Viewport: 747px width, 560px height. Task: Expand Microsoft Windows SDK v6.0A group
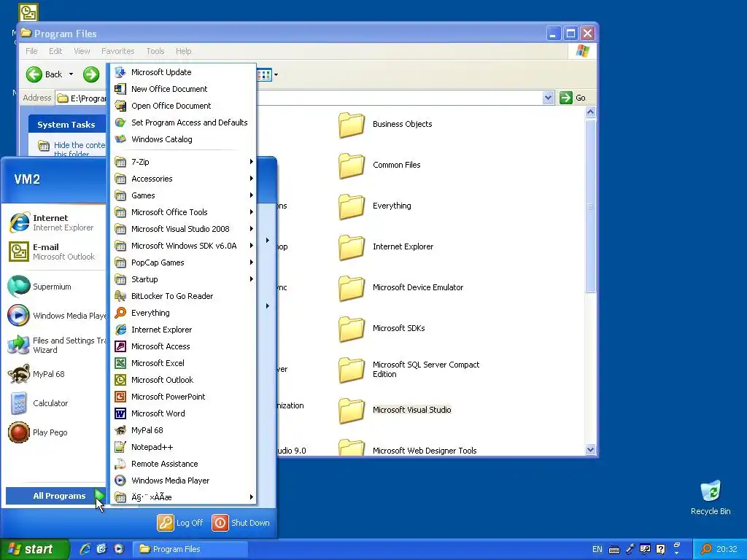[183, 246]
